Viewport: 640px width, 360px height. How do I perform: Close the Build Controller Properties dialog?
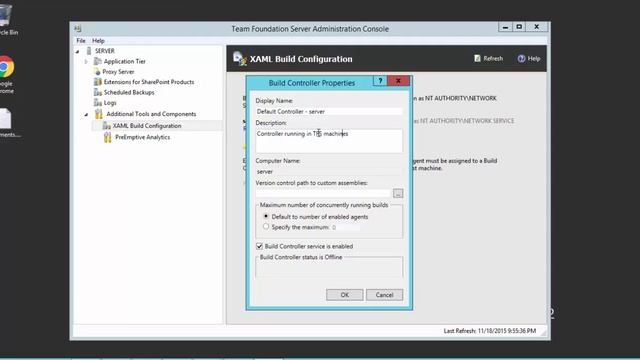(398, 81)
